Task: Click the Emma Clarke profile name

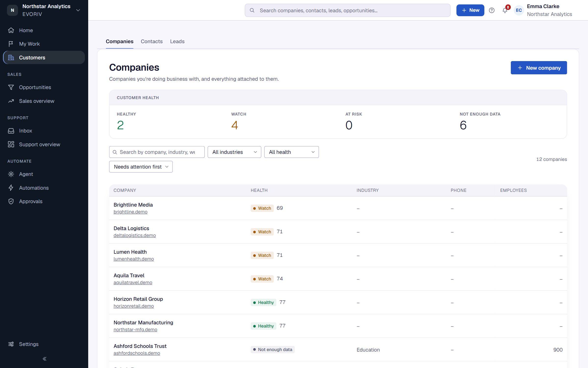Action: pyautogui.click(x=543, y=6)
